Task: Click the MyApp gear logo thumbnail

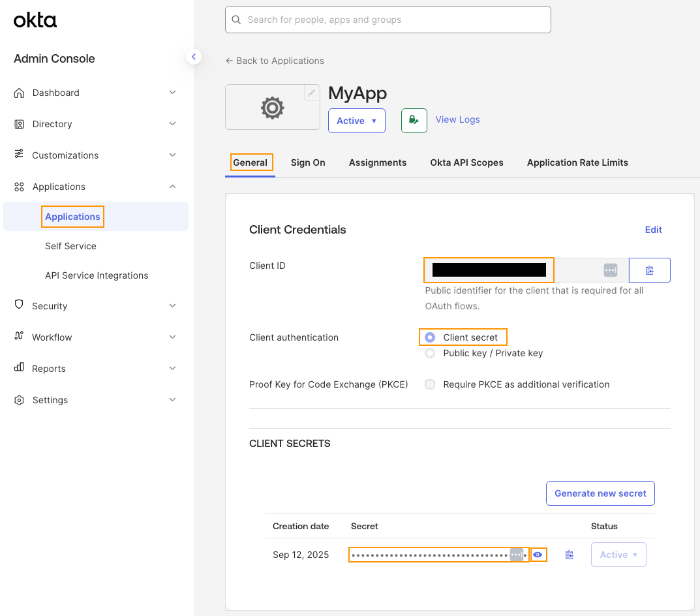Action: 272,108
